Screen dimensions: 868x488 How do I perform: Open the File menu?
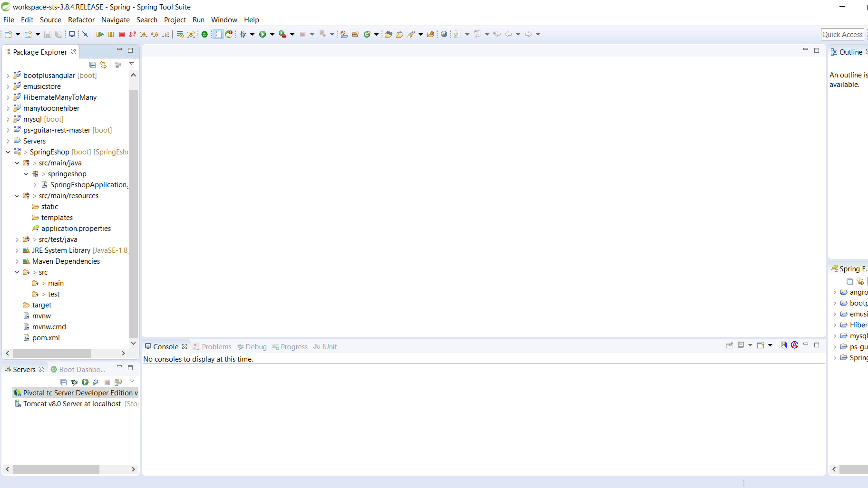[x=9, y=20]
